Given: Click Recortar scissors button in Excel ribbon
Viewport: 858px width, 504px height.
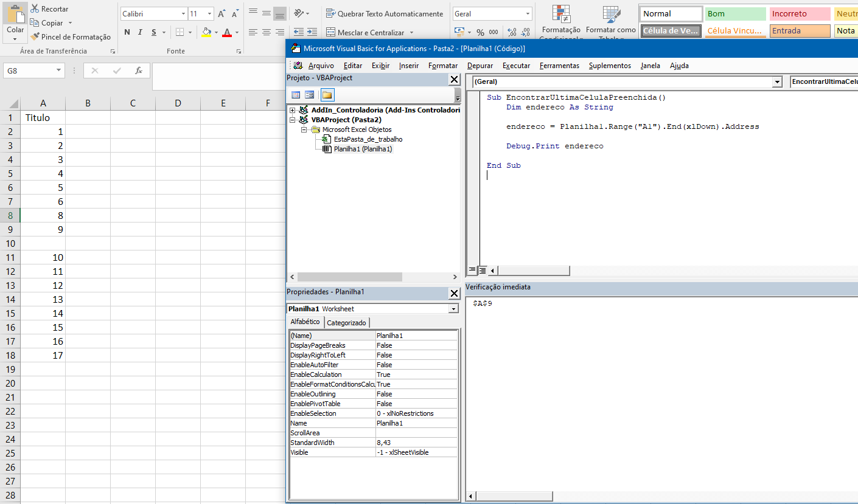Looking at the screenshot, I should tap(50, 9).
